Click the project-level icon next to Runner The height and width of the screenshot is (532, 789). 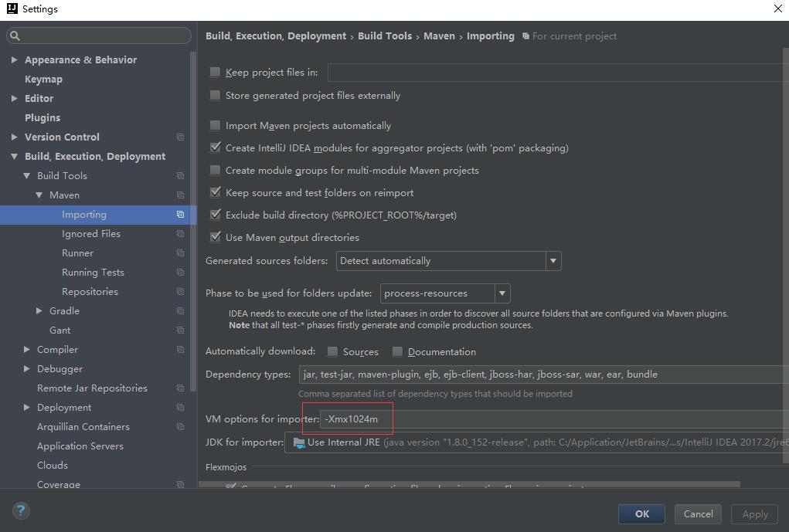point(180,253)
